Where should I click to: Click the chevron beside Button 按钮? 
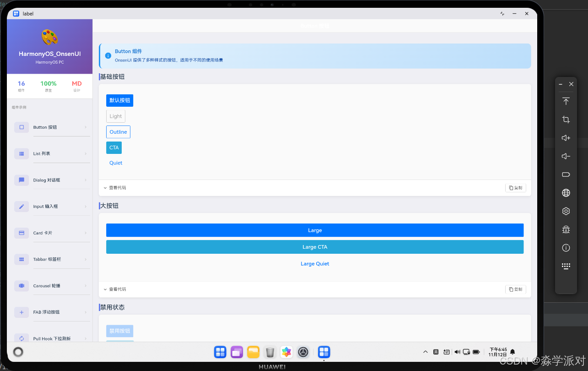pos(86,127)
